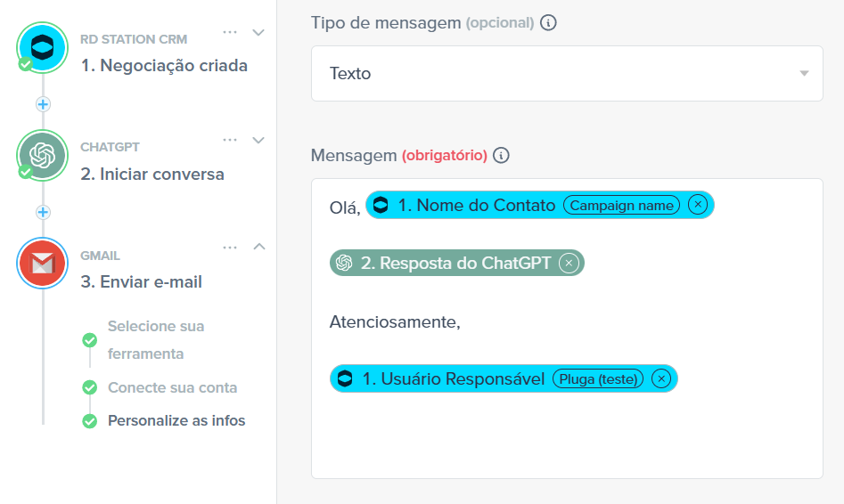Click the CHATGPT label
Viewport: 844px width, 504px height.
pos(110,147)
